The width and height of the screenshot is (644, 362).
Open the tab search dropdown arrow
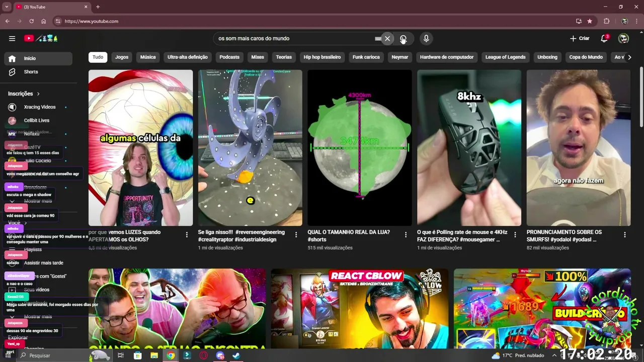[x=7, y=7]
